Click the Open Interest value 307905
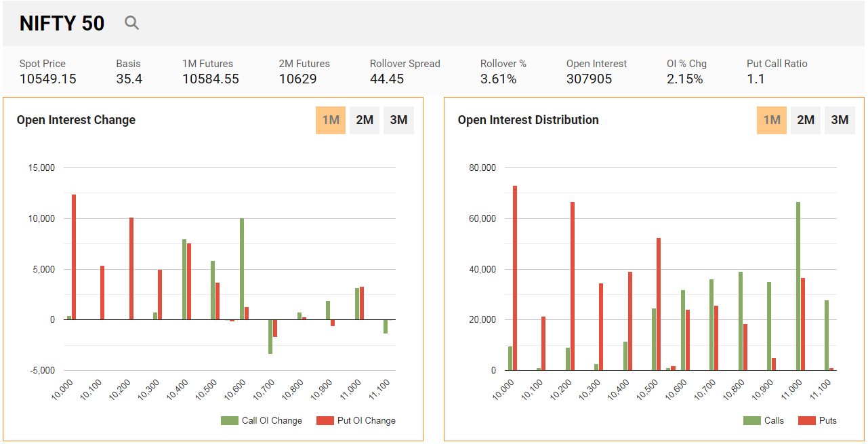Viewport: 868px width, 444px height. point(589,79)
